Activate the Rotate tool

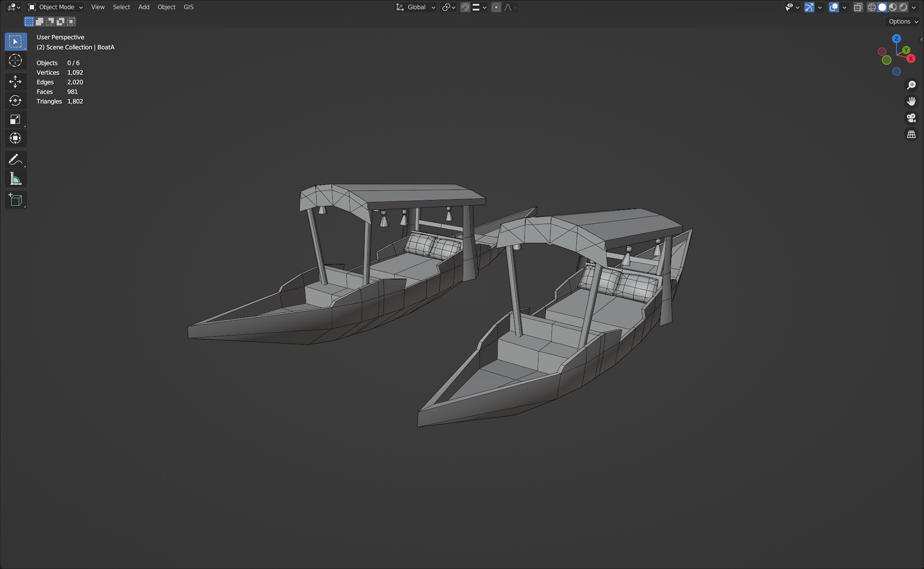(15, 100)
